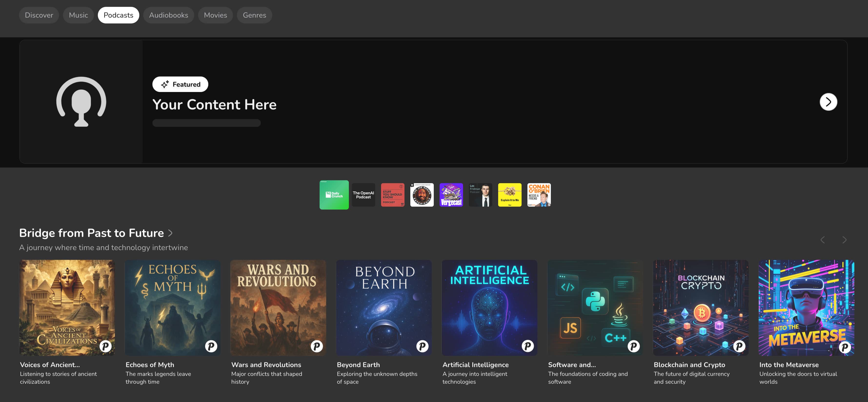Open the Genres tab
This screenshot has height=402, width=868.
[254, 15]
